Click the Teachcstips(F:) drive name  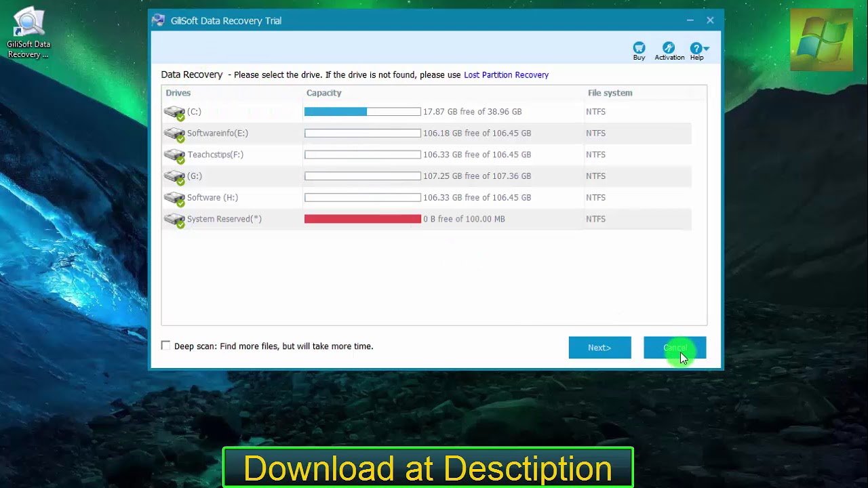(215, 155)
